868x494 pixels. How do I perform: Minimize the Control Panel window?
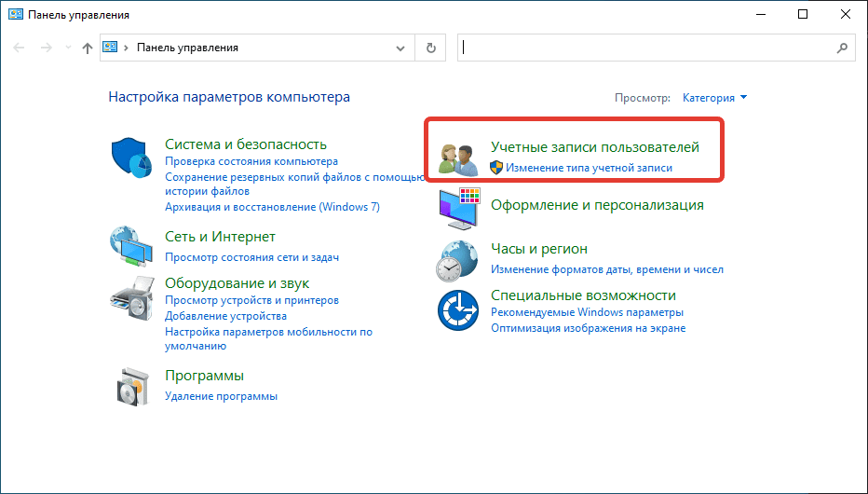[x=760, y=14]
